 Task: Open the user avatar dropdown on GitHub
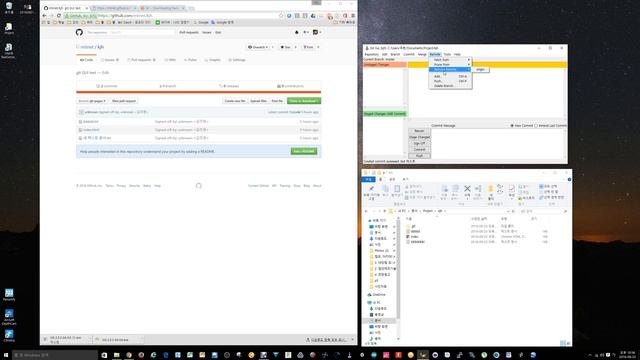tap(317, 32)
